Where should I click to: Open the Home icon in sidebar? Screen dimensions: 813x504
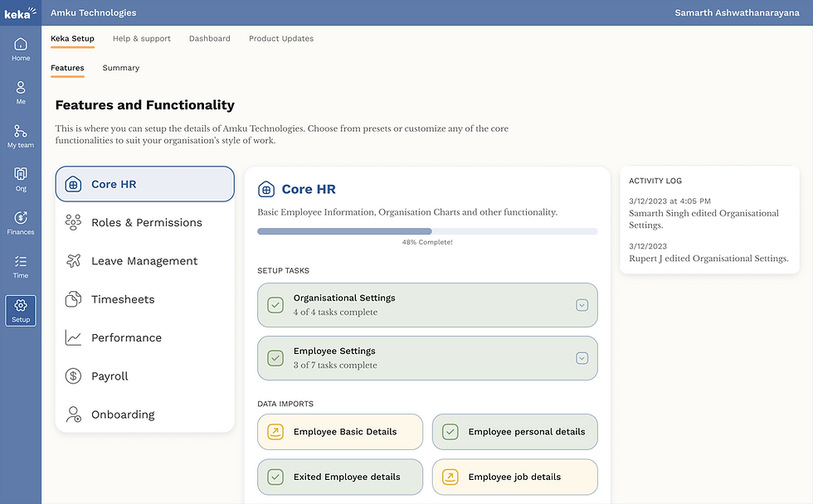point(21,45)
